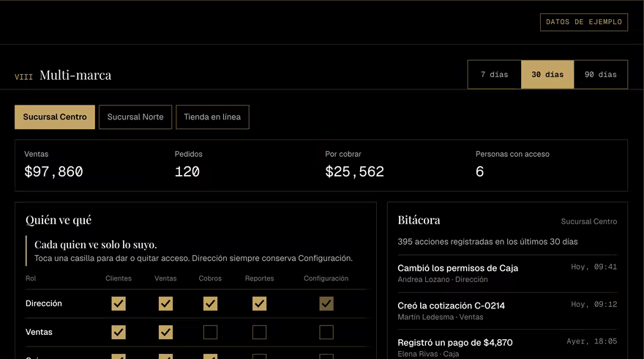
Task: Click Configuración checkbox in Dirección row
Action: tap(326, 304)
